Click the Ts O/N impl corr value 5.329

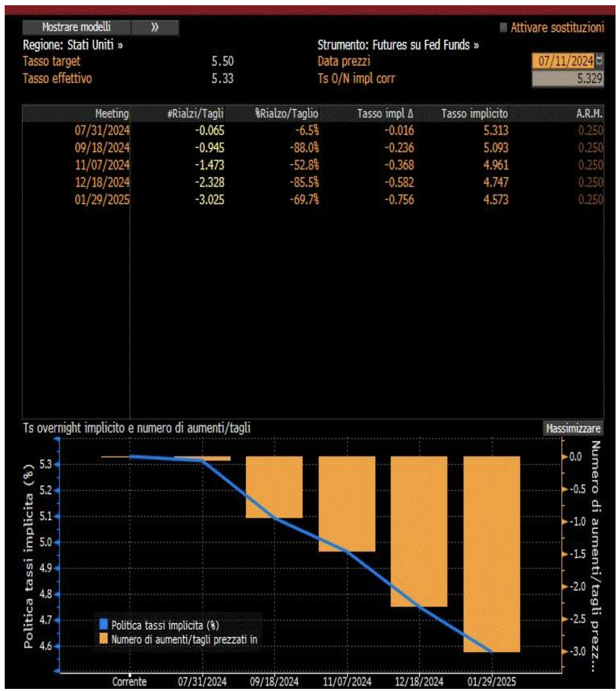568,79
